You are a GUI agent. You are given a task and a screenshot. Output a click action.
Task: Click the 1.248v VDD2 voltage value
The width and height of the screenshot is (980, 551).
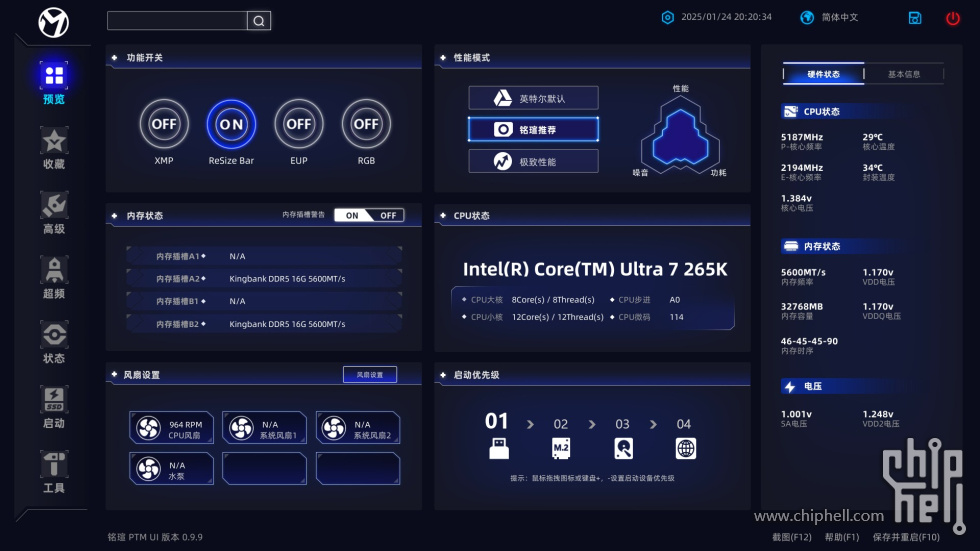pyautogui.click(x=878, y=414)
